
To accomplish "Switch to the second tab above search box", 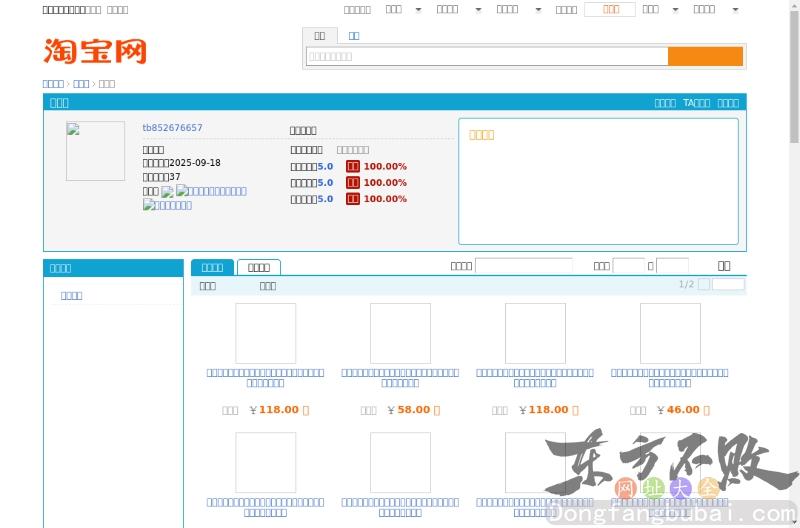I will [x=354, y=35].
